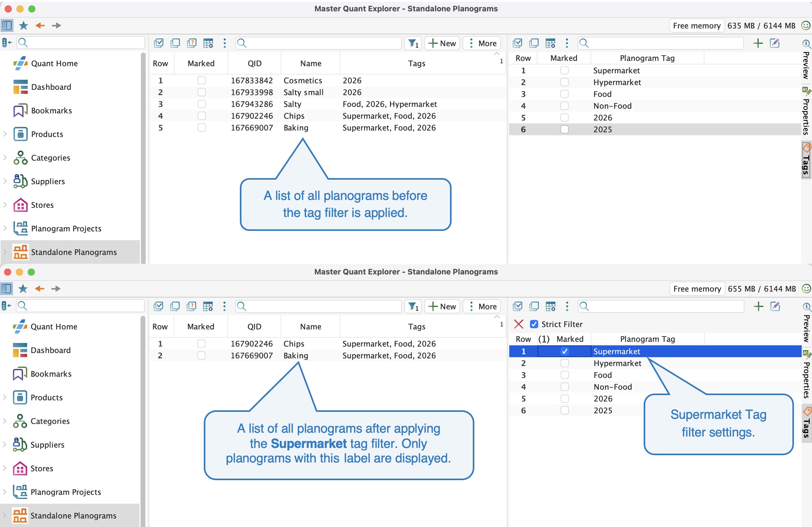Open tag table column settings, upper window
The image size is (812, 527).
point(550,43)
